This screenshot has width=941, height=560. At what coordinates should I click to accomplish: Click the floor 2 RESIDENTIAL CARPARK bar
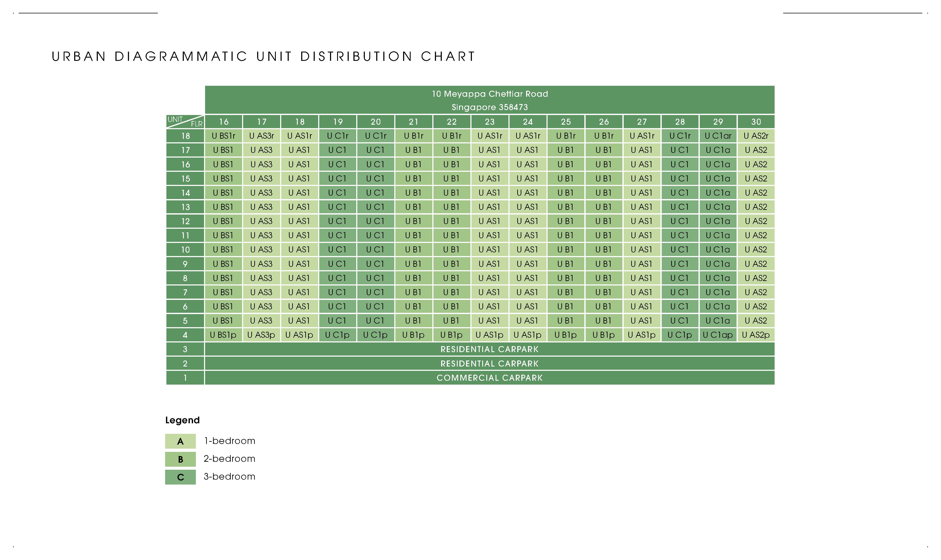click(x=489, y=363)
